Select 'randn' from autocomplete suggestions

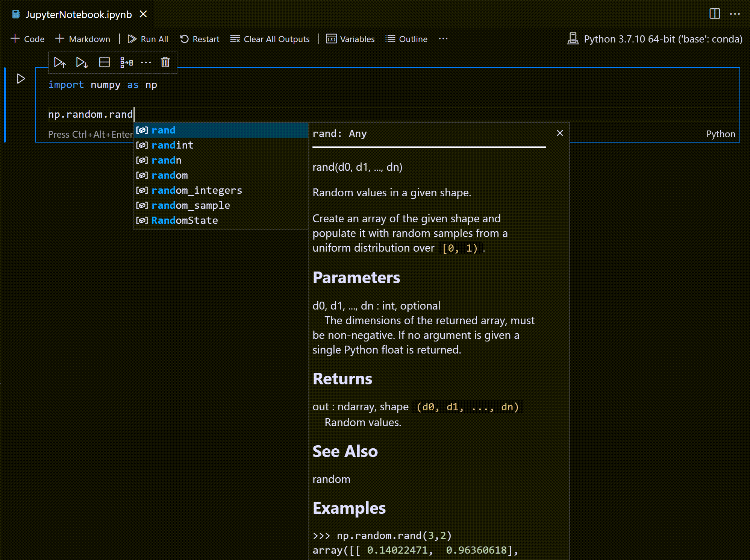pos(166,159)
